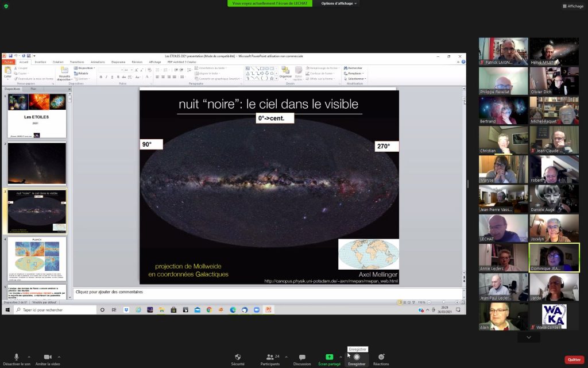
Task: Toggle italic formatting in the Police group
Action: click(106, 77)
